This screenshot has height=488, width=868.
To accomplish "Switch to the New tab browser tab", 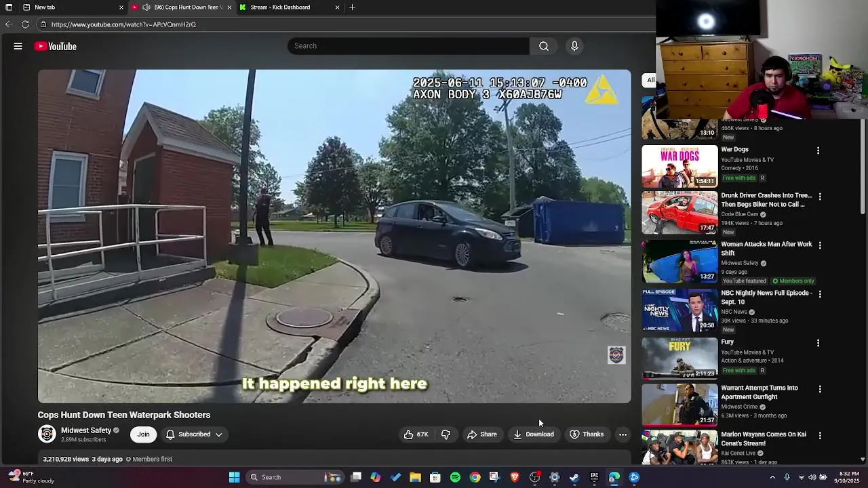I will pos(73,7).
